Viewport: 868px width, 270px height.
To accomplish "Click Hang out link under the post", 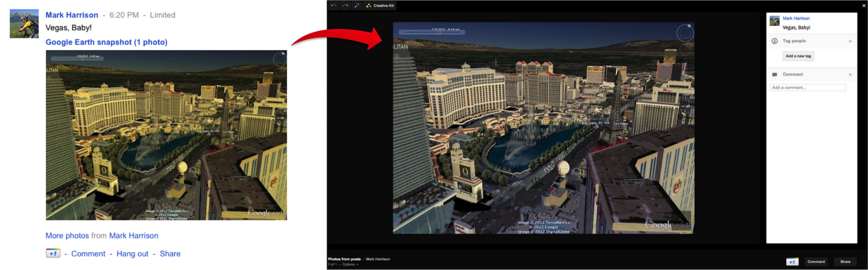I will tap(132, 254).
